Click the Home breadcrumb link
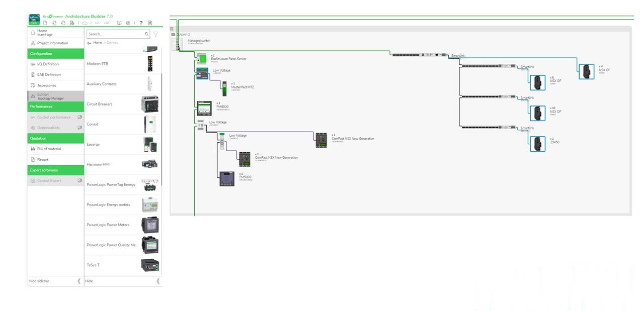This screenshot has height=311, width=644. pos(98,43)
